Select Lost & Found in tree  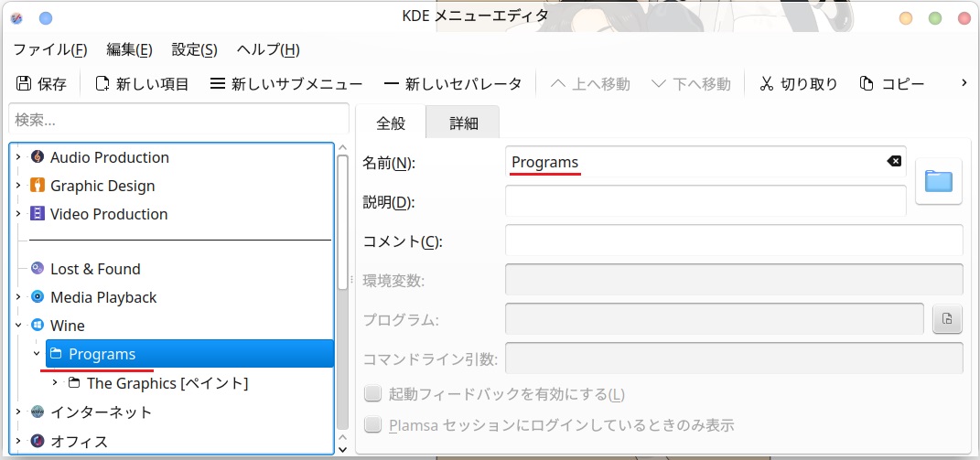95,269
